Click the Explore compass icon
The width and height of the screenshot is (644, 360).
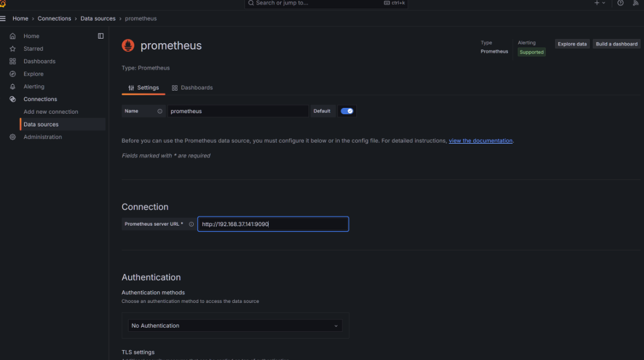[x=13, y=74]
